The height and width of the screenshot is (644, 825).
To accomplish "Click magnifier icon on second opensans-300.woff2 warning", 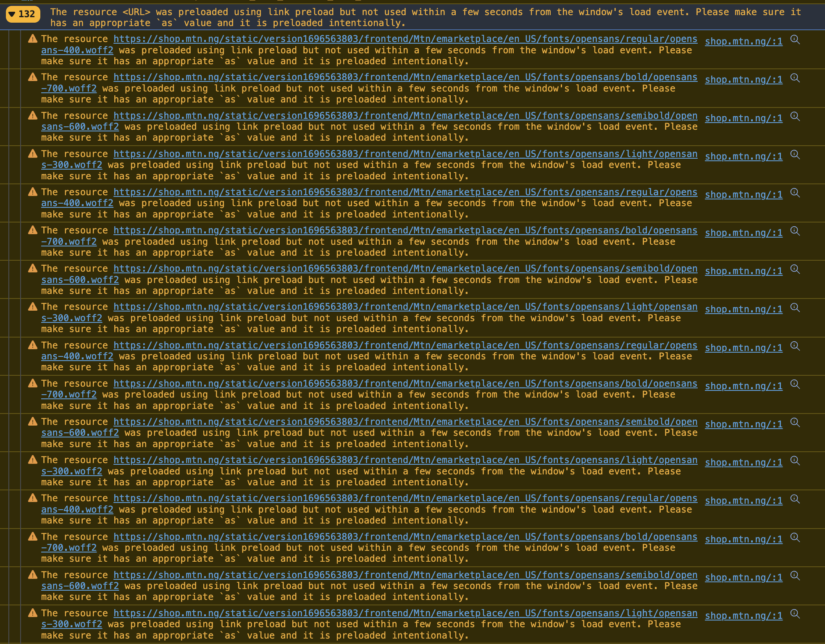I will (x=795, y=308).
